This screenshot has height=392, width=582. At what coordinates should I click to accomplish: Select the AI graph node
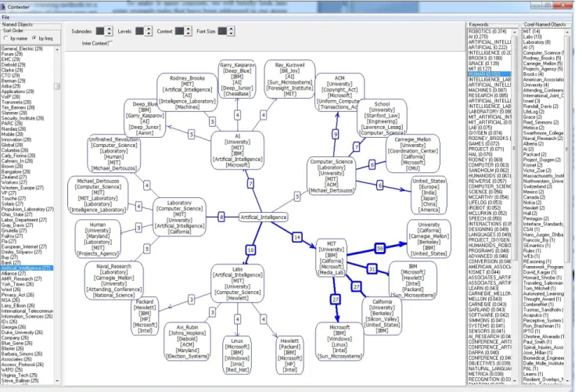pyautogui.click(x=238, y=151)
